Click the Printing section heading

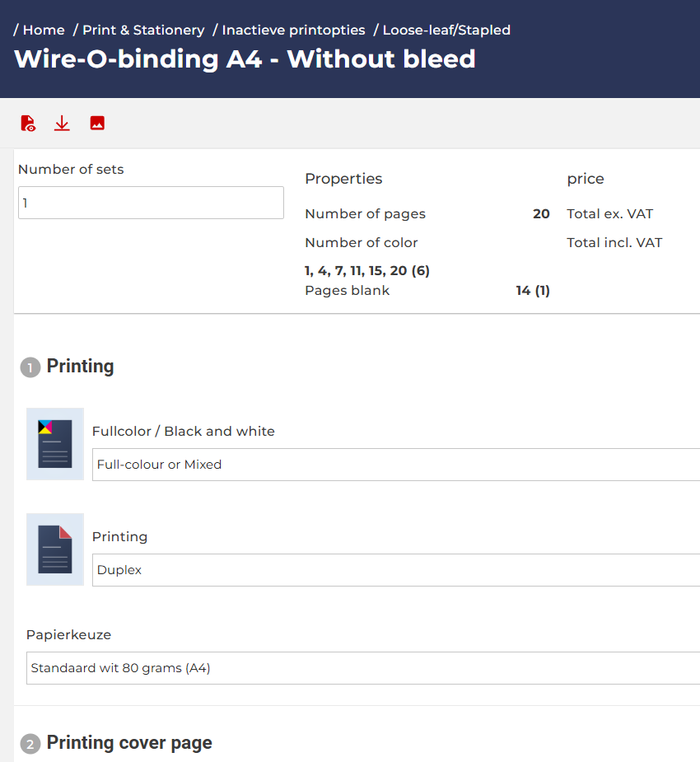pyautogui.click(x=80, y=367)
